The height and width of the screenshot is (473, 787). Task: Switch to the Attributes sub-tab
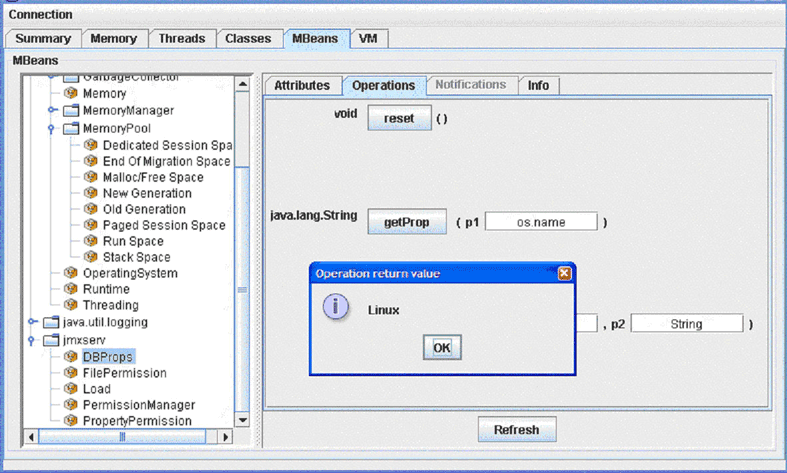click(302, 85)
